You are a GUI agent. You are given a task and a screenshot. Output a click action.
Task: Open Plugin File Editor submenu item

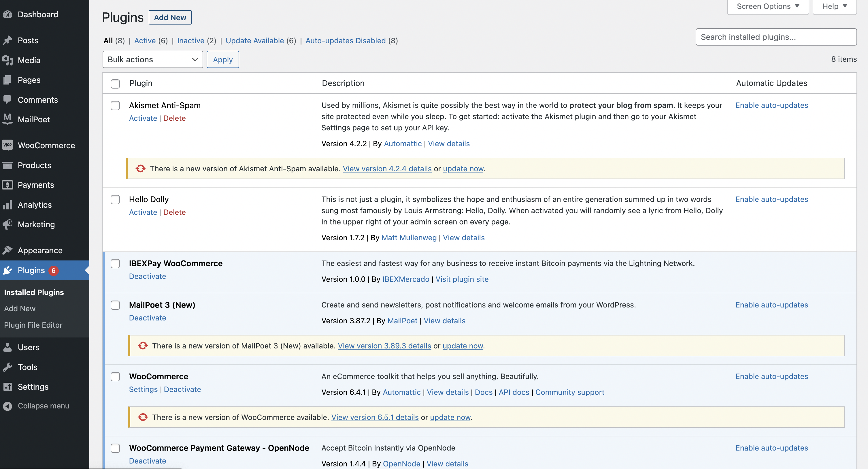[x=33, y=325]
